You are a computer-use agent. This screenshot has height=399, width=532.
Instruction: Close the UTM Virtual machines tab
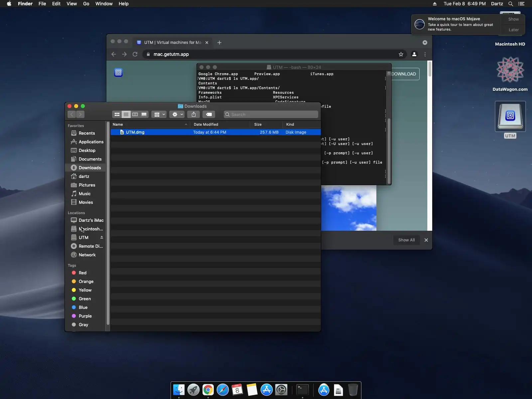(x=207, y=43)
